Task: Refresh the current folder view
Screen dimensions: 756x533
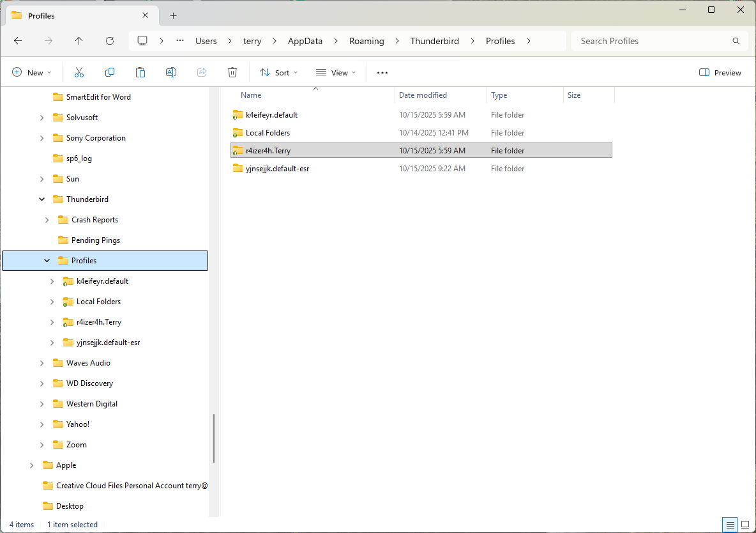Action: [110, 41]
